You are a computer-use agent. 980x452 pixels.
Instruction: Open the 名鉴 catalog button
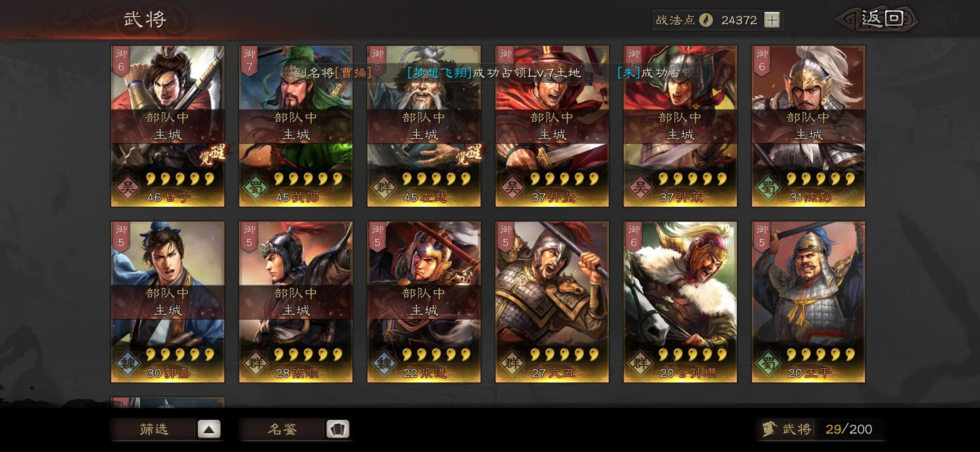[282, 429]
